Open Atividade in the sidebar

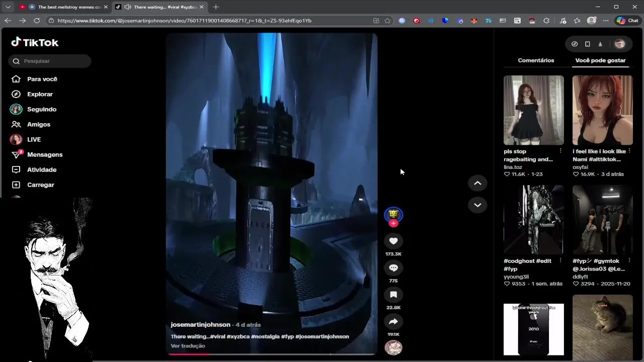point(34,169)
